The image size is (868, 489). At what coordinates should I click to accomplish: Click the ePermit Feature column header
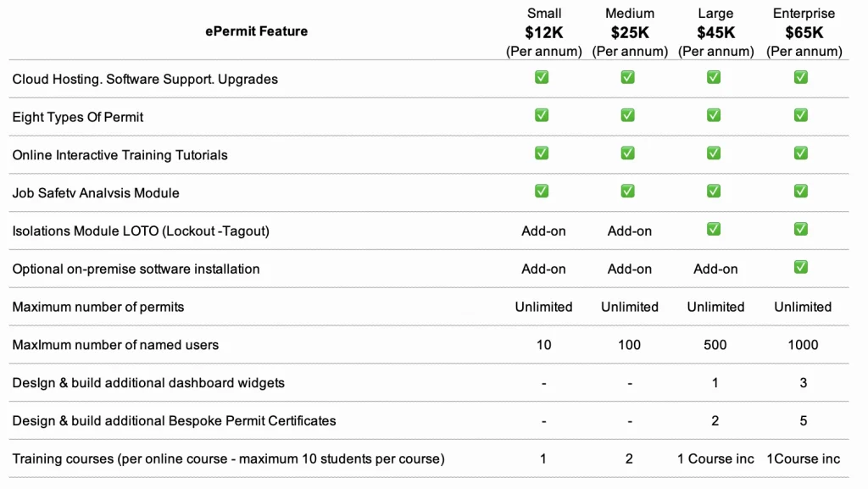click(256, 31)
